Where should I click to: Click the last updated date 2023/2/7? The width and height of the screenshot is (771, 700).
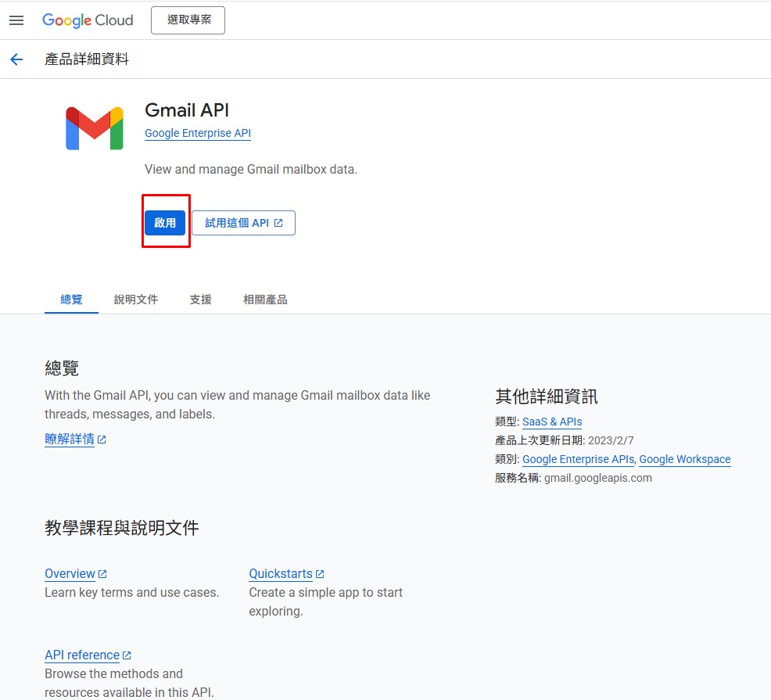[x=611, y=440]
